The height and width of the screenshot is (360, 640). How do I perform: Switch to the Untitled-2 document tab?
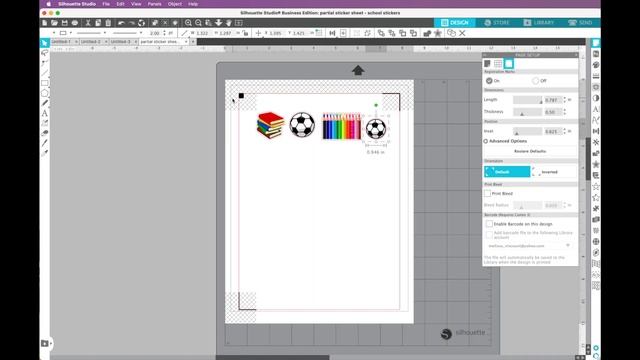[x=91, y=42]
